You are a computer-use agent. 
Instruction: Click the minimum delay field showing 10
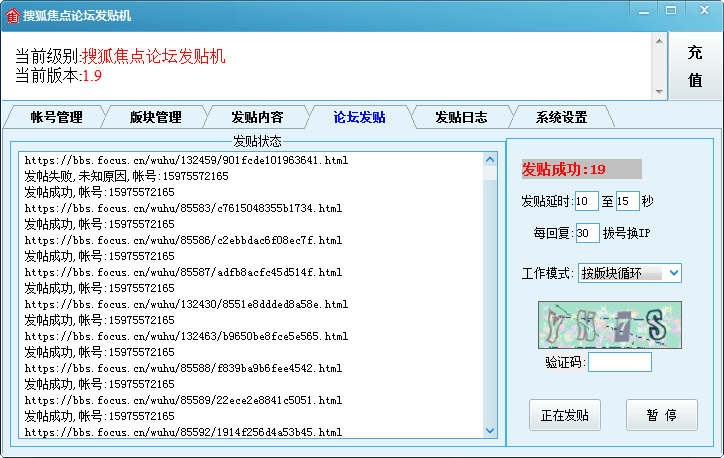(586, 201)
